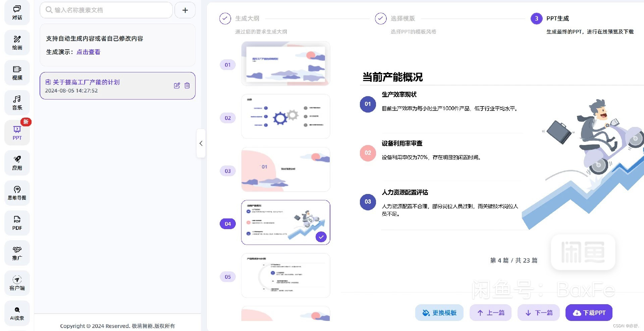Click the blue 01 circle in slide preview
Screen dimensions: 644x331
tap(368, 104)
